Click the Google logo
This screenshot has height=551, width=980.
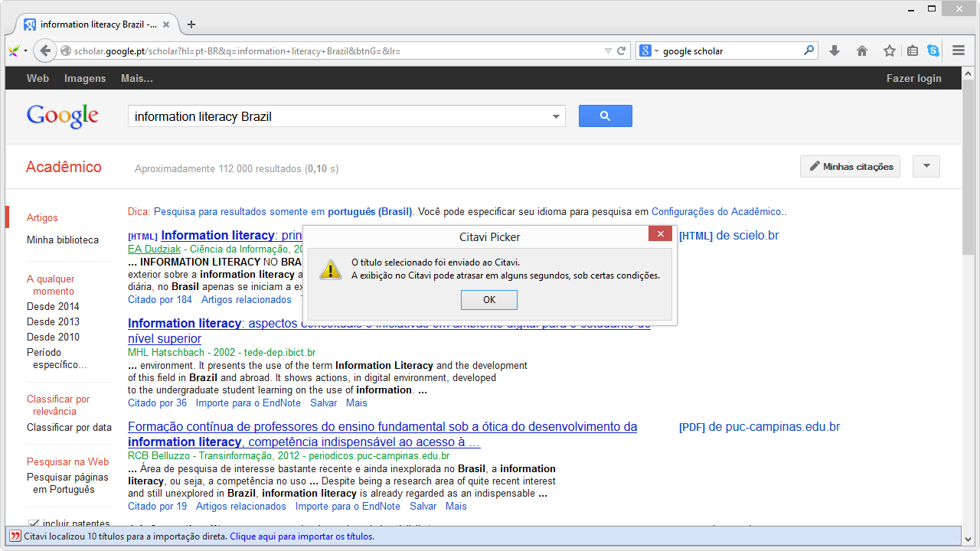click(x=62, y=116)
